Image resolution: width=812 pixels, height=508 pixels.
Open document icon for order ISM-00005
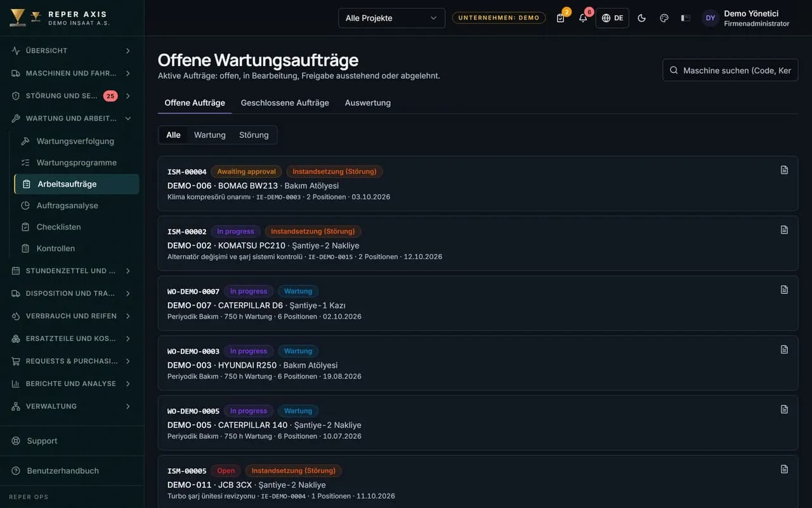[784, 469]
